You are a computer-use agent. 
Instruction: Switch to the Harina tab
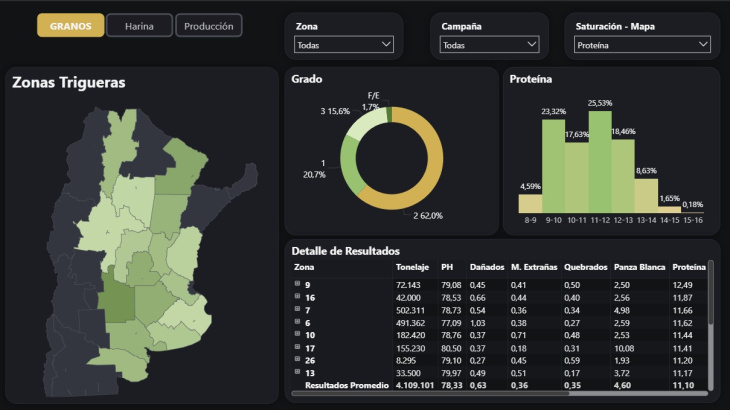tap(139, 26)
